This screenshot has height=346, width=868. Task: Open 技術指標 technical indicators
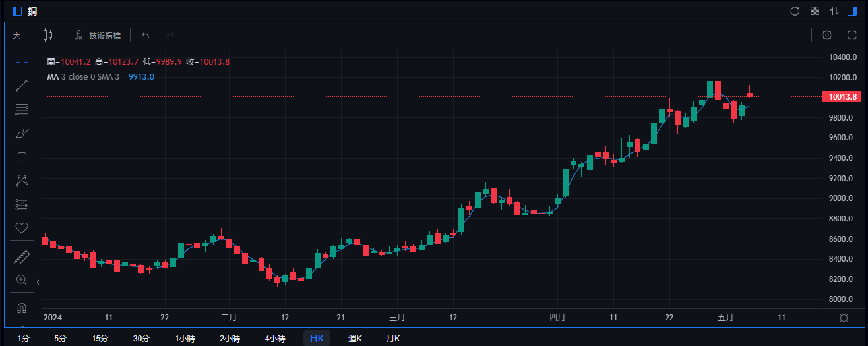pyautogui.click(x=98, y=35)
